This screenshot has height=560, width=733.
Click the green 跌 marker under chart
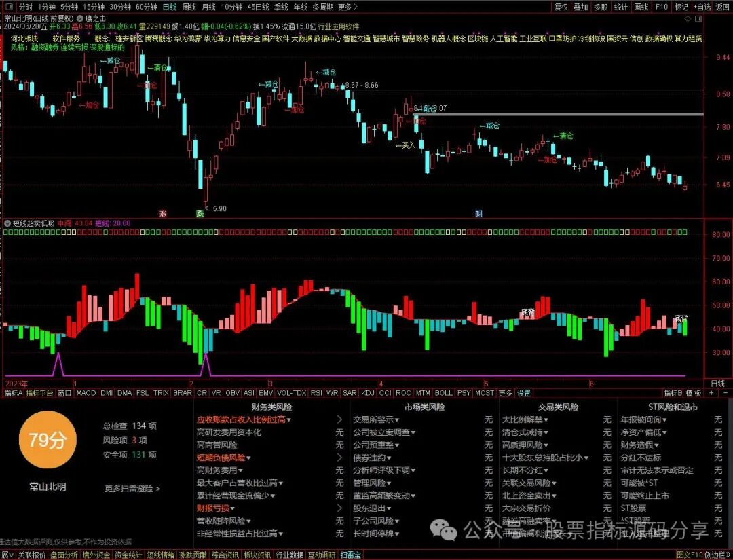pos(200,214)
